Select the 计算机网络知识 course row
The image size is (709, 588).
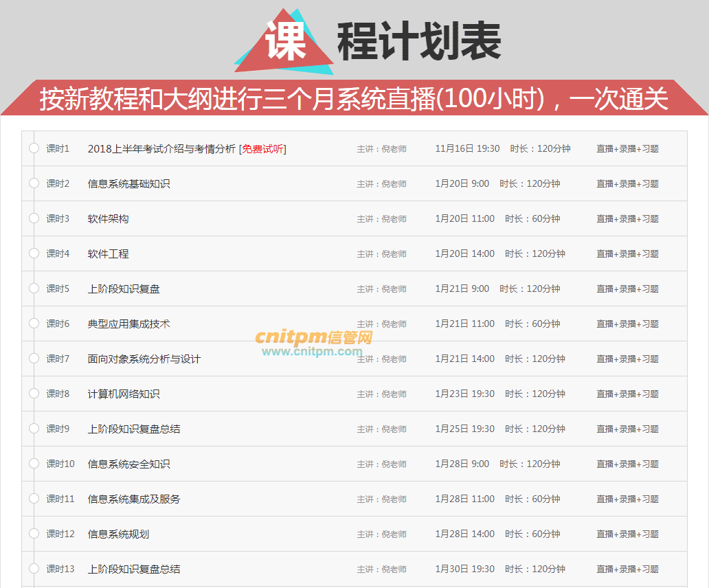[124, 394]
